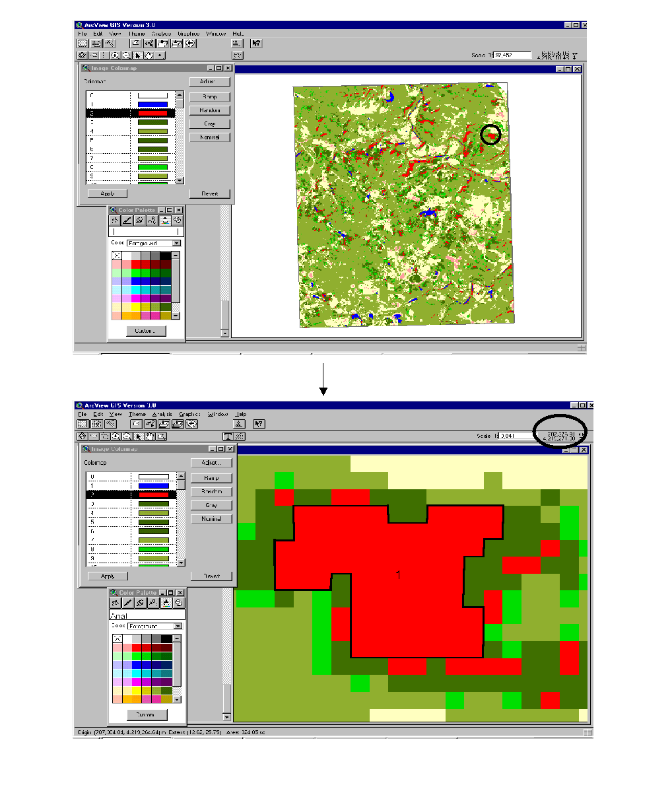The width and height of the screenshot is (672, 791).
Task: Open the fill palette icon in lower Color Palette
Action: coord(115,603)
